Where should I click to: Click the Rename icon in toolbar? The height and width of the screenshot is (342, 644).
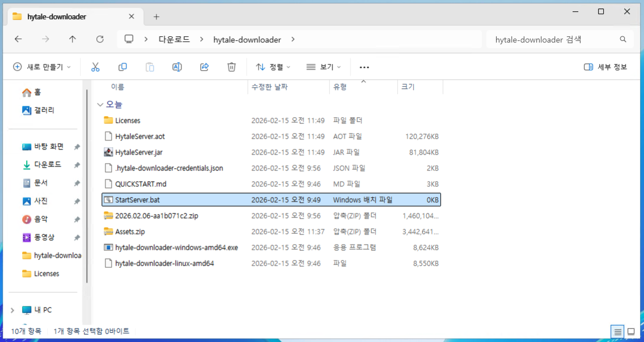tap(177, 67)
